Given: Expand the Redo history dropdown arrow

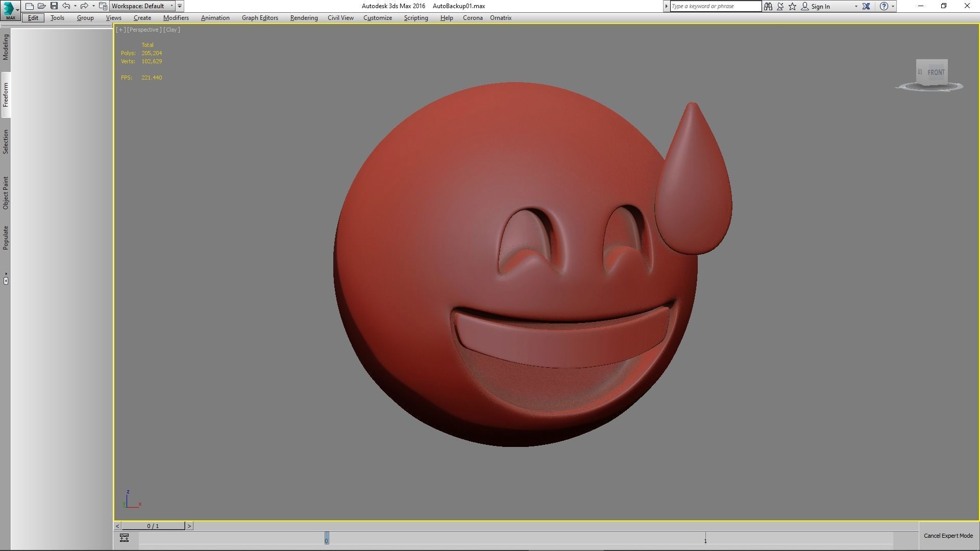Looking at the screenshot, I should (93, 6).
